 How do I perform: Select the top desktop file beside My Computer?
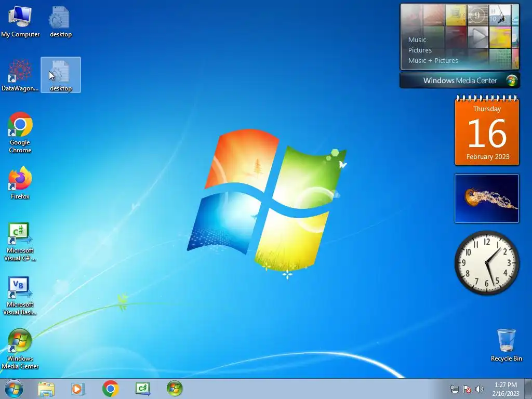60,21
